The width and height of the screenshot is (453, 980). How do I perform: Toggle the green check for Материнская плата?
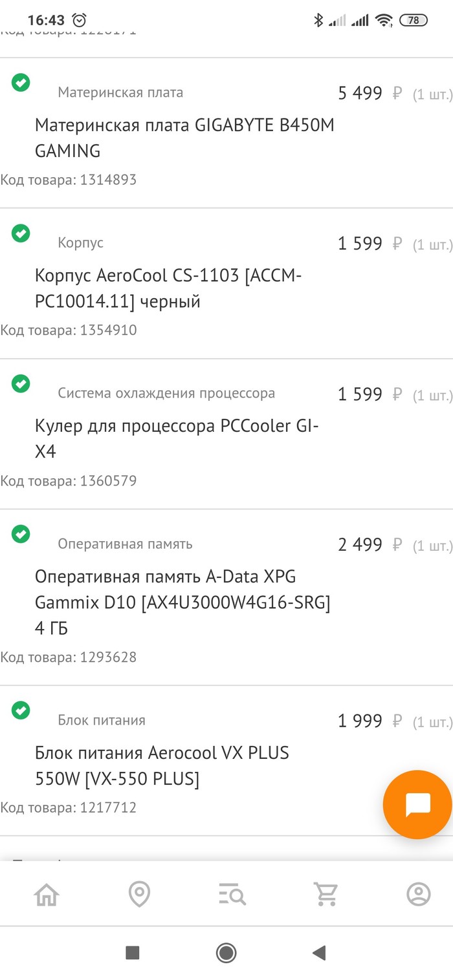click(x=21, y=83)
